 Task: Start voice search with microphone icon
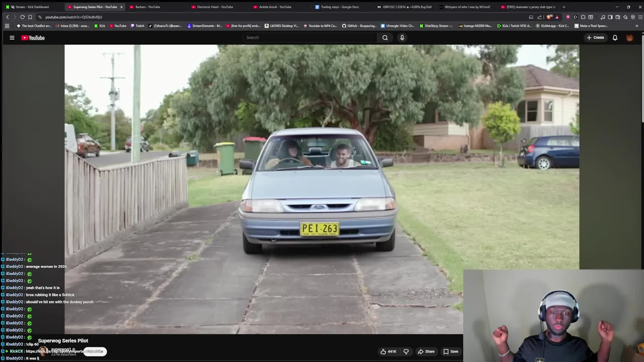tap(402, 38)
